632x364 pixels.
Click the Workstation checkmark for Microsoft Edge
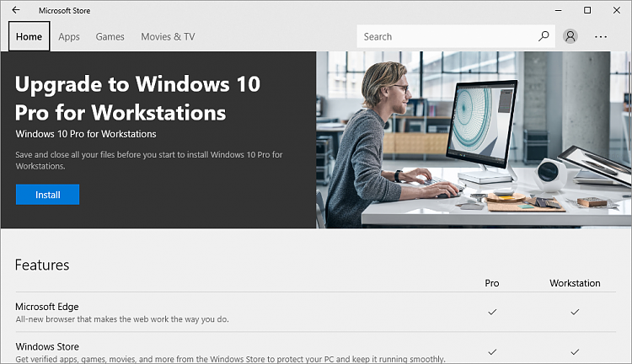tap(575, 312)
